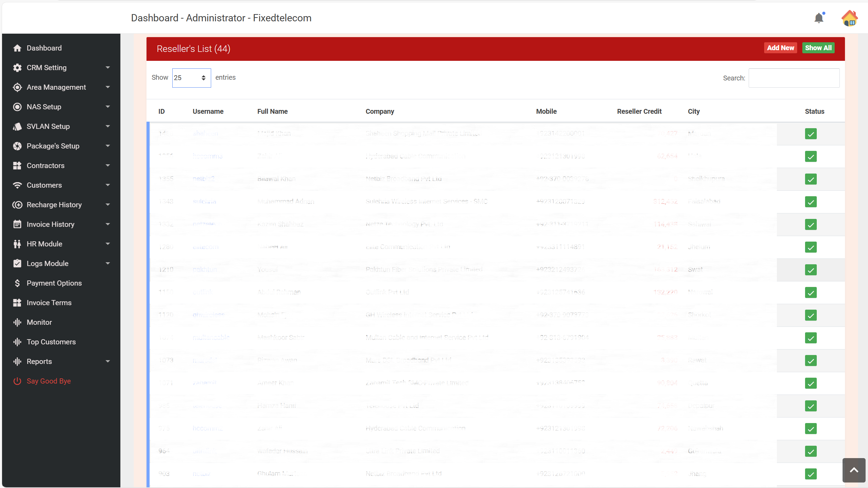Click the Add New button

(x=780, y=48)
